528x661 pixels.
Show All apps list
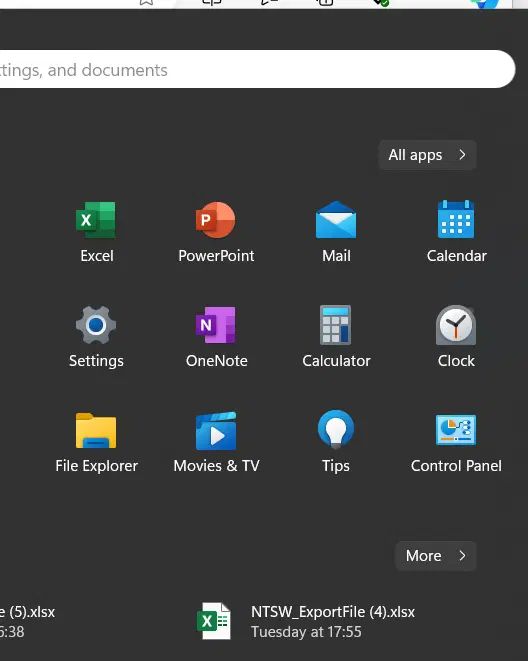point(427,155)
